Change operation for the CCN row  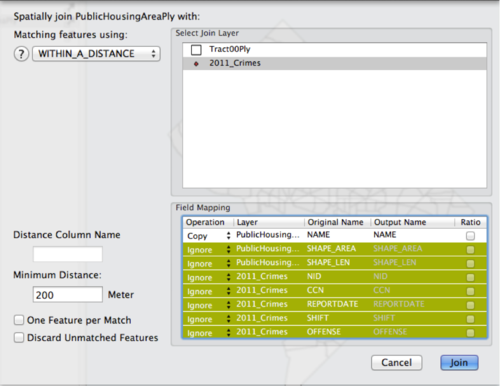(209, 291)
